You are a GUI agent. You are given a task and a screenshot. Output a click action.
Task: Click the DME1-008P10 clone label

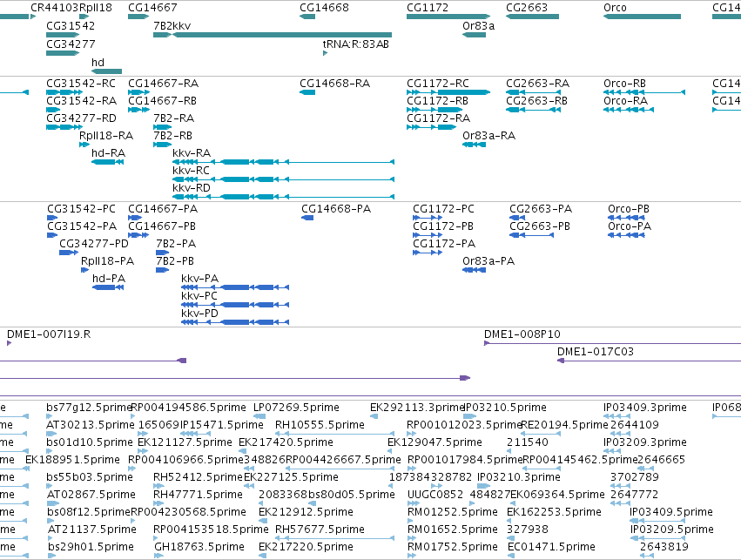click(x=522, y=334)
